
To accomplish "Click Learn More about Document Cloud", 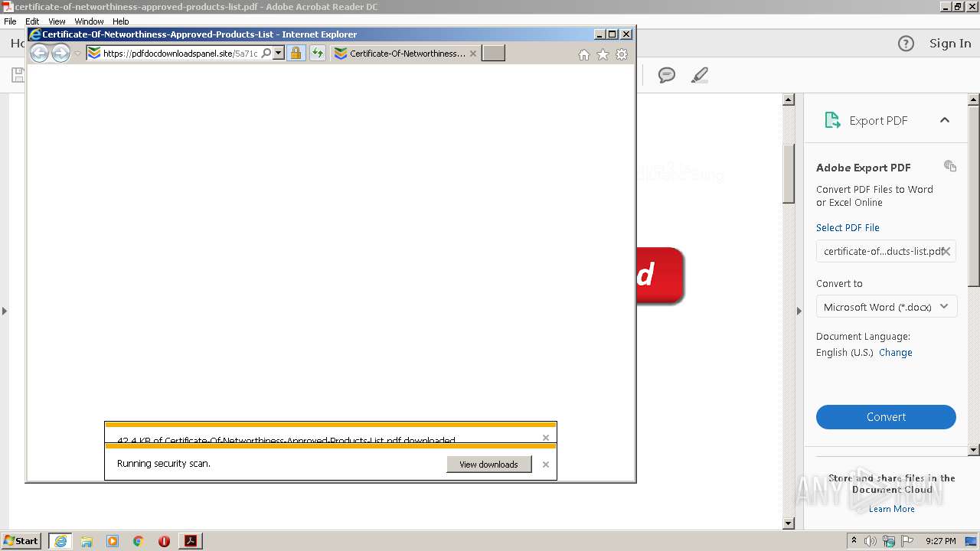I will [x=892, y=509].
